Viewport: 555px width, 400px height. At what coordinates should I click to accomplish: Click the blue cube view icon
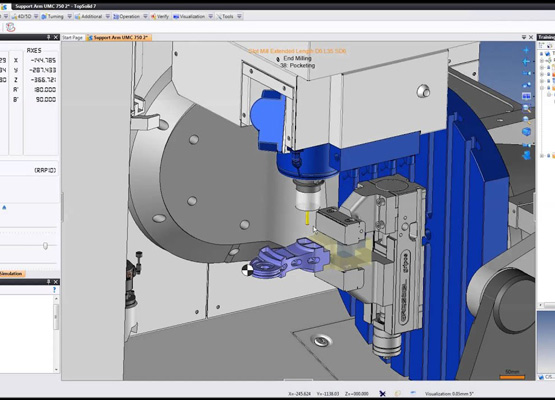(526, 131)
